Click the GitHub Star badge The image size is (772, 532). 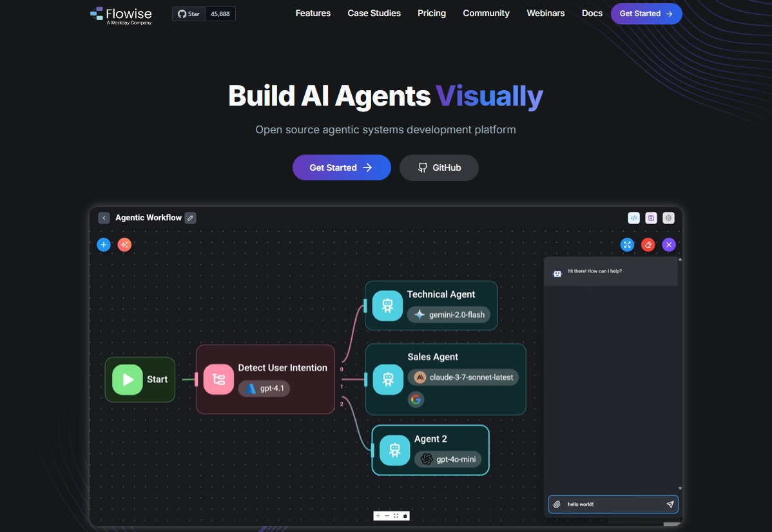[x=204, y=14]
